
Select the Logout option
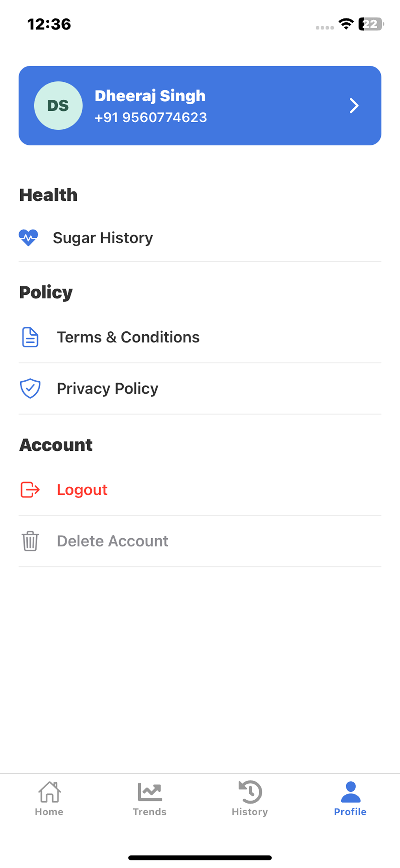(200, 490)
